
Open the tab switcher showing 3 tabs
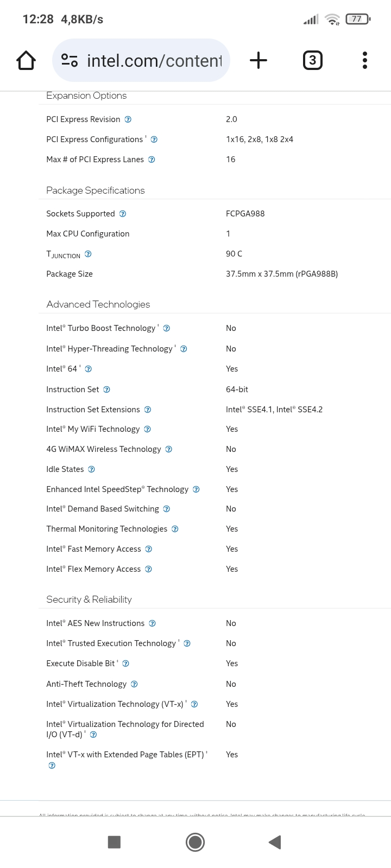tap(312, 60)
